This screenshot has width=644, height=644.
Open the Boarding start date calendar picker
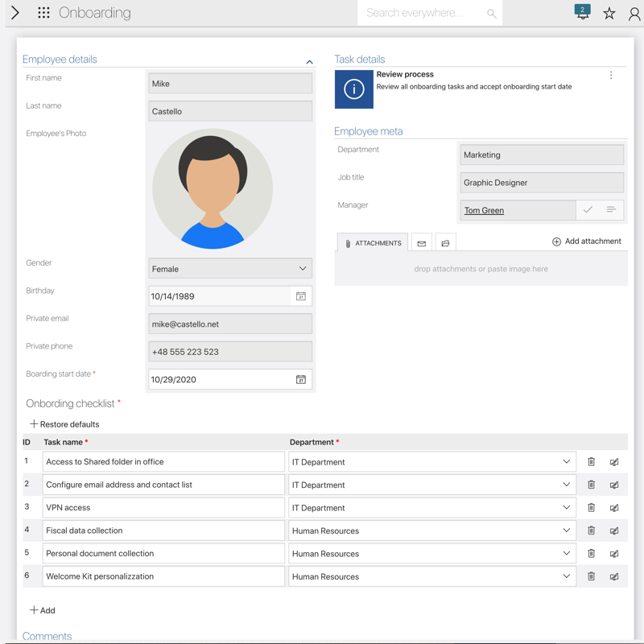point(300,380)
